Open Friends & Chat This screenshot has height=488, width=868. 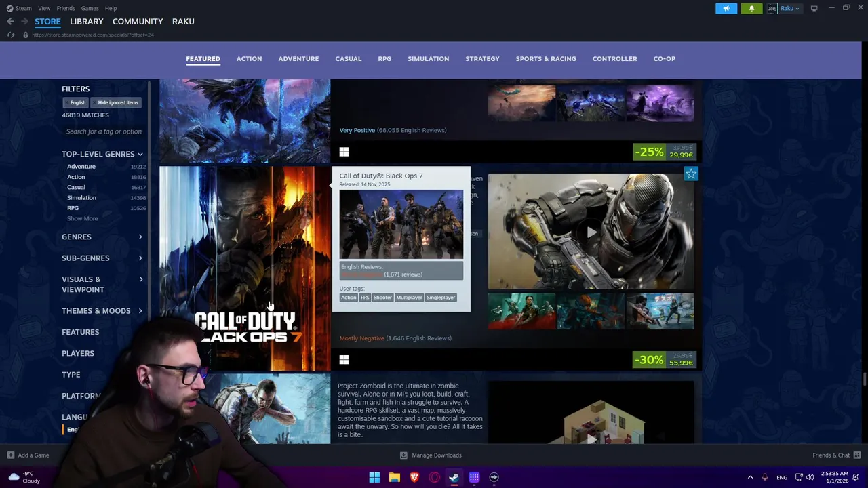[x=836, y=455]
